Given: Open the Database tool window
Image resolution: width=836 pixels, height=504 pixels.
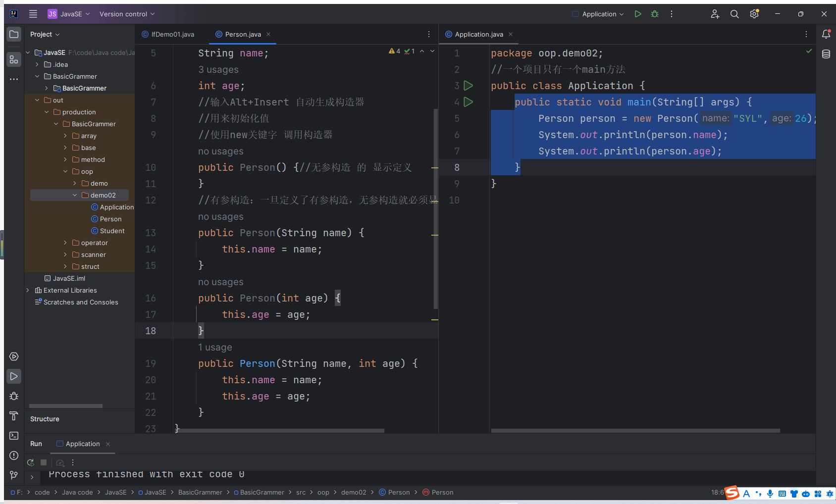Looking at the screenshot, I should [826, 54].
